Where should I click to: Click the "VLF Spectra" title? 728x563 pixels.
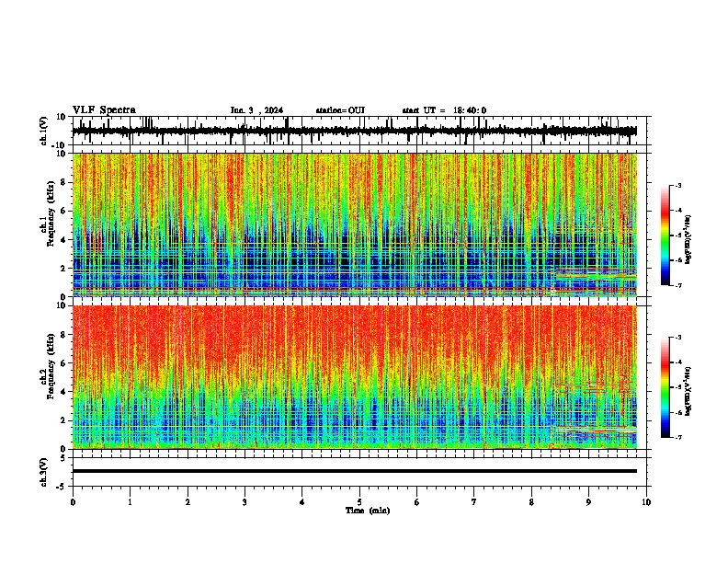click(x=104, y=110)
